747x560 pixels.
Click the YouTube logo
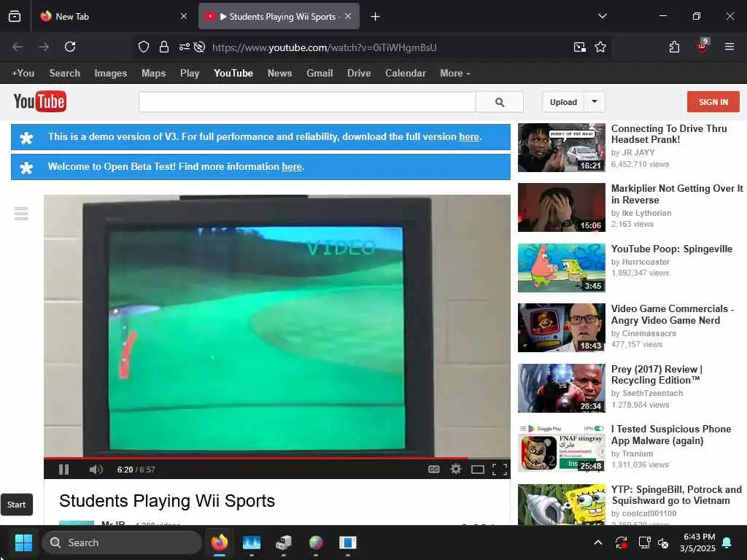[x=40, y=101]
